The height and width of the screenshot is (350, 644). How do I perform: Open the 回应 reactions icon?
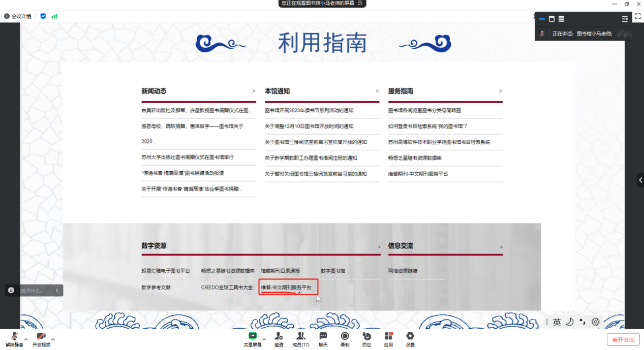[x=366, y=336]
